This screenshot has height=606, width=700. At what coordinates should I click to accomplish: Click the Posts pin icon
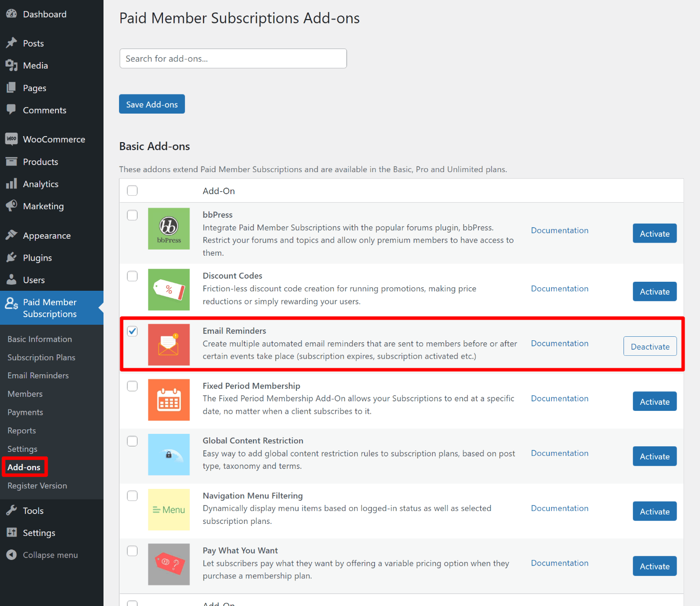click(11, 43)
